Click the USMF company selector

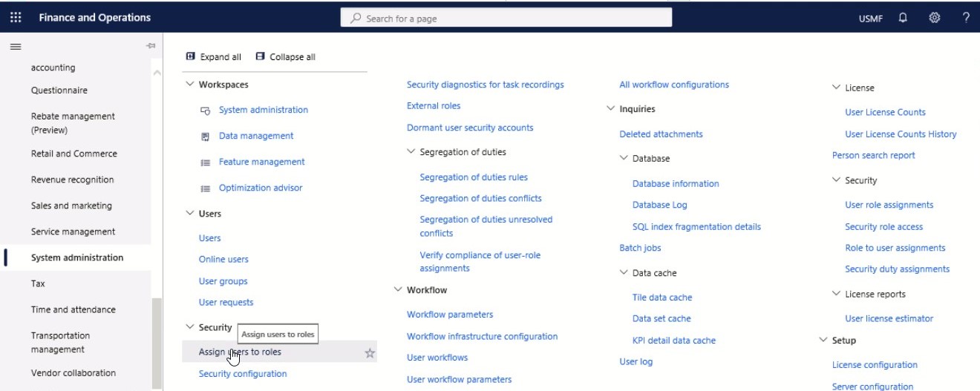(870, 19)
